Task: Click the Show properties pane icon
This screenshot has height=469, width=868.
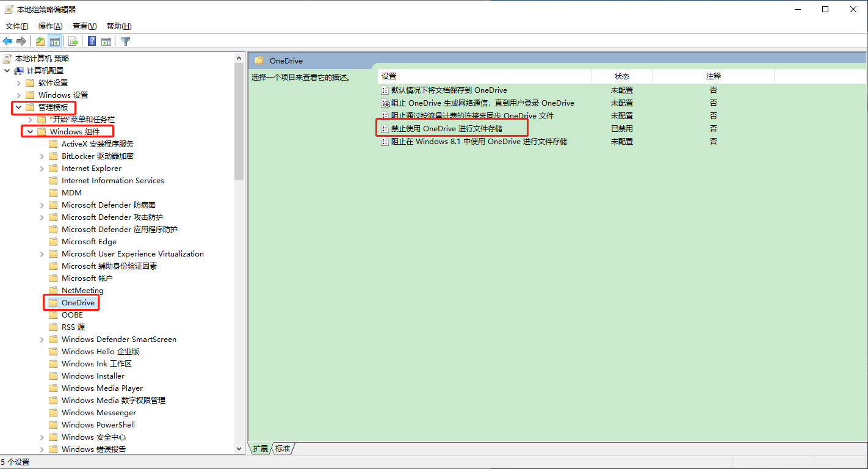Action: (x=107, y=41)
